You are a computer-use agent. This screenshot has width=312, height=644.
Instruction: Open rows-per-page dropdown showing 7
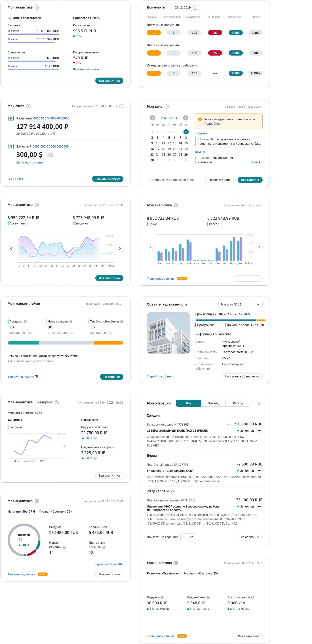(188, 537)
